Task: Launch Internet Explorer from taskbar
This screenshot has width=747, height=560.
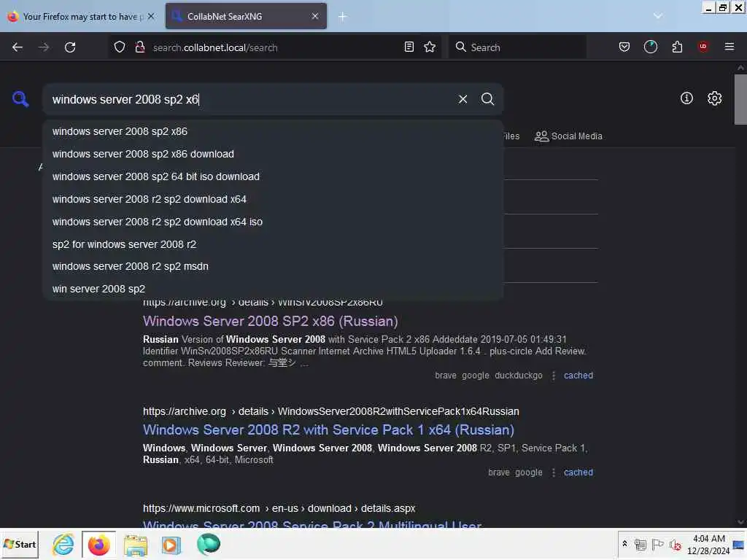Action: (x=63, y=544)
